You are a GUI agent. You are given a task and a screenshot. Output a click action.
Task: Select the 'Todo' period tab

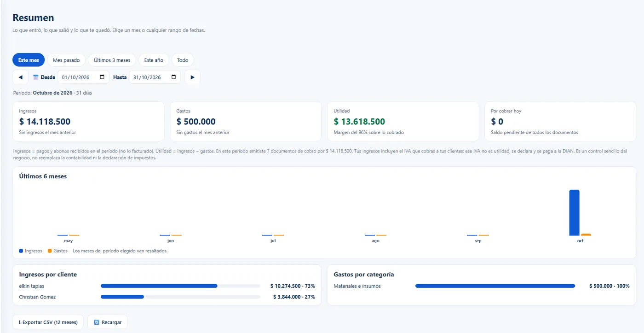point(183,60)
